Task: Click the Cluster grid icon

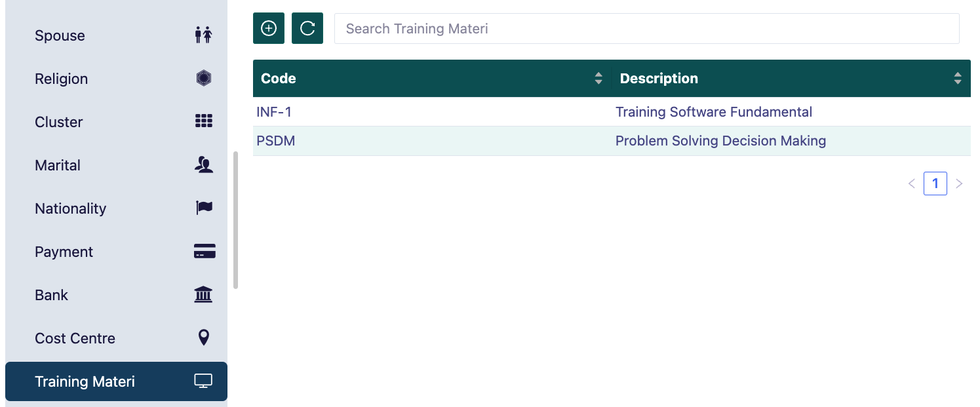Action: point(203,121)
